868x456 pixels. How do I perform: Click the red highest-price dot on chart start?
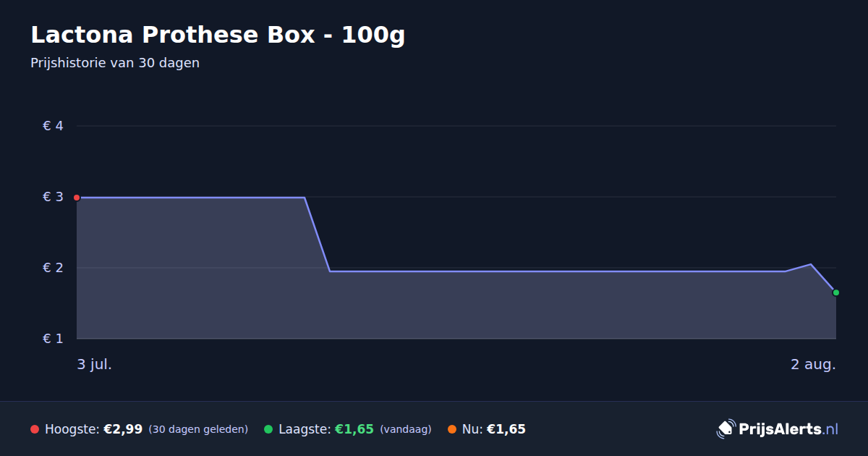coord(77,198)
